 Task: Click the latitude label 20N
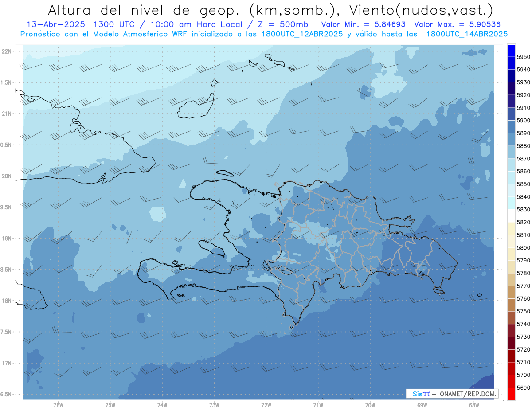(8, 176)
